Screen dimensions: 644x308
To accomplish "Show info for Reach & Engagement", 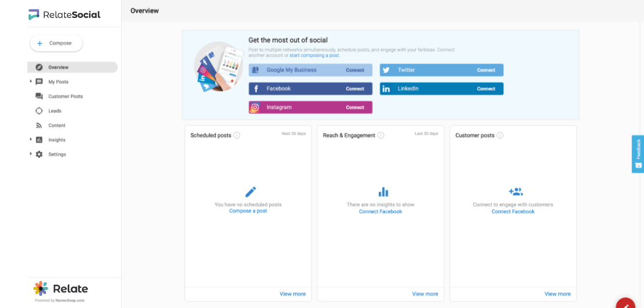I will click(381, 136).
